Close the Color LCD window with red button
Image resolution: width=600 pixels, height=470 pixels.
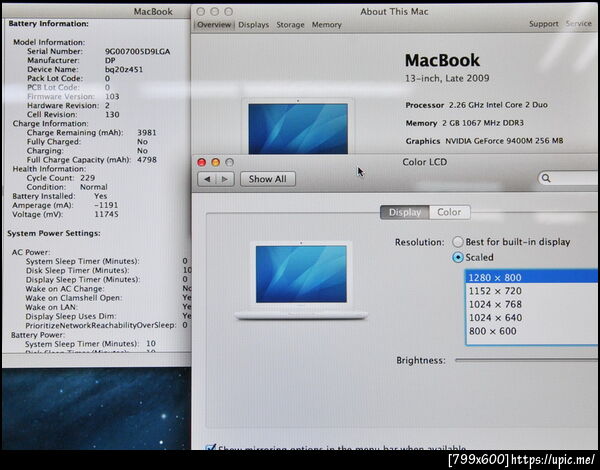[x=201, y=162]
